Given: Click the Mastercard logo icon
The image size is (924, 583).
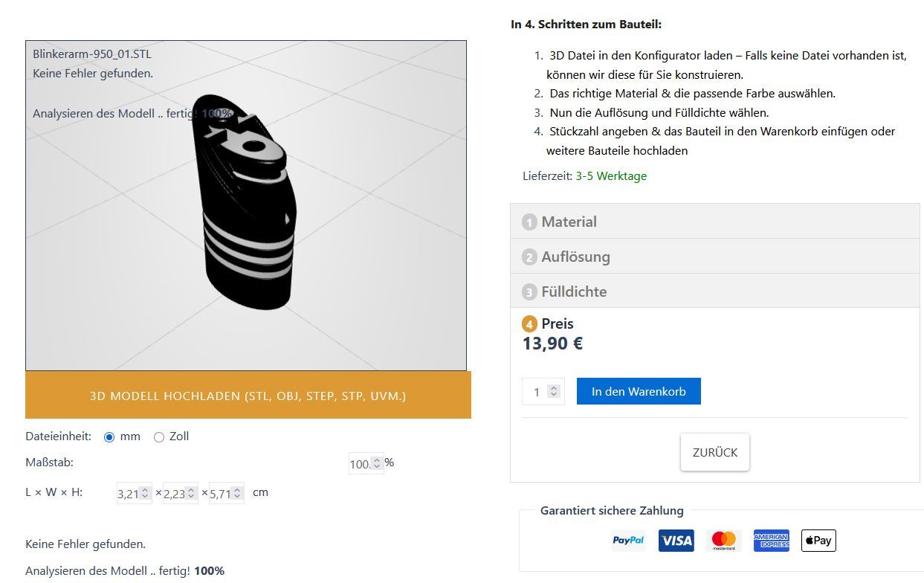Looking at the screenshot, I should pyautogui.click(x=723, y=541).
